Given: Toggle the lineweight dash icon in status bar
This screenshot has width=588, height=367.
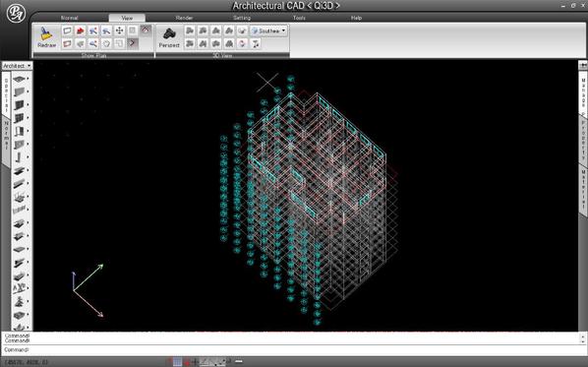Looking at the screenshot, I should [x=239, y=362].
